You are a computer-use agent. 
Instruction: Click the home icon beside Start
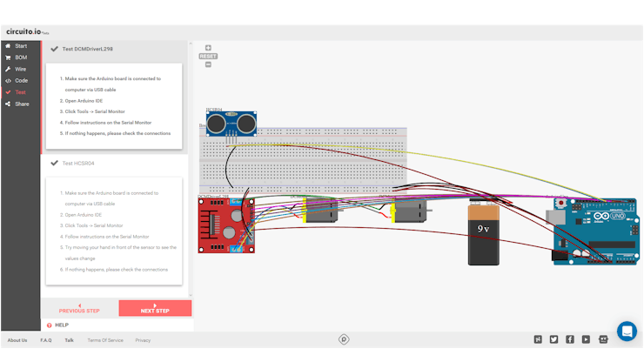tap(8, 46)
